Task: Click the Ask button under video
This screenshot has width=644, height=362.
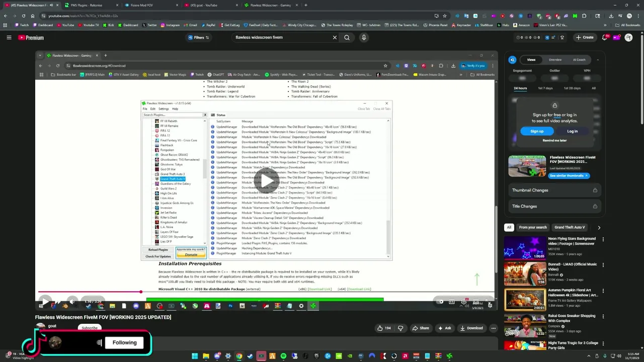Action: tap(445, 328)
